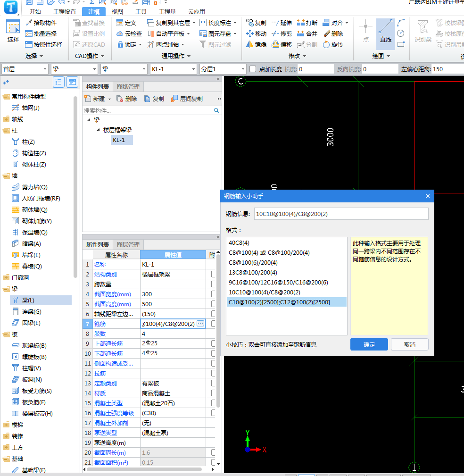
Task: Open the 云应用 ribbon tab
Action: tap(196, 11)
